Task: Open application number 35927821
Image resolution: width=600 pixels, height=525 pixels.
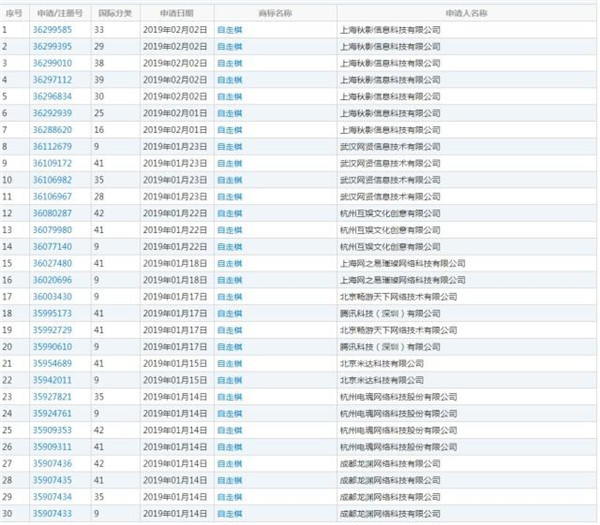Action: pyautogui.click(x=52, y=397)
